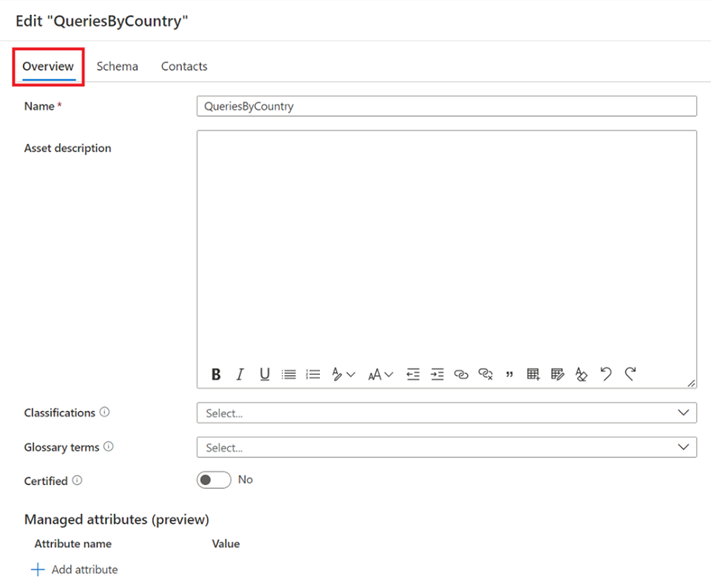Screen dimensions: 711x580
Task: Apply bold formatting in description editor
Action: click(x=216, y=375)
